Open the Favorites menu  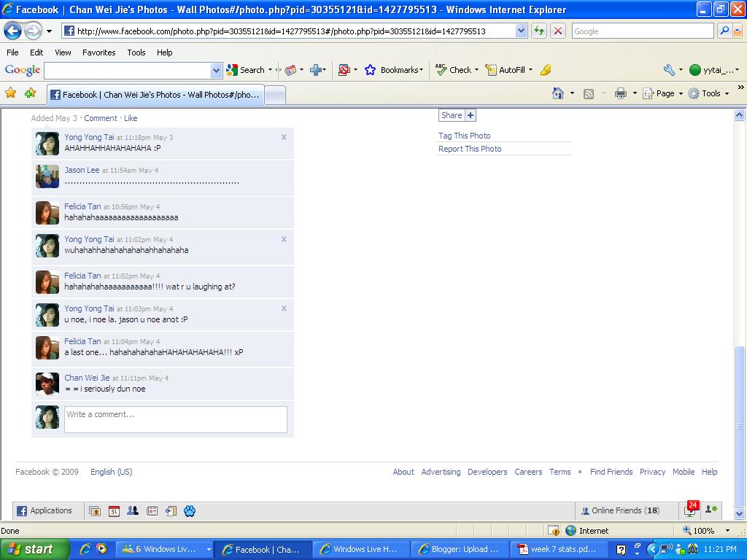[98, 52]
